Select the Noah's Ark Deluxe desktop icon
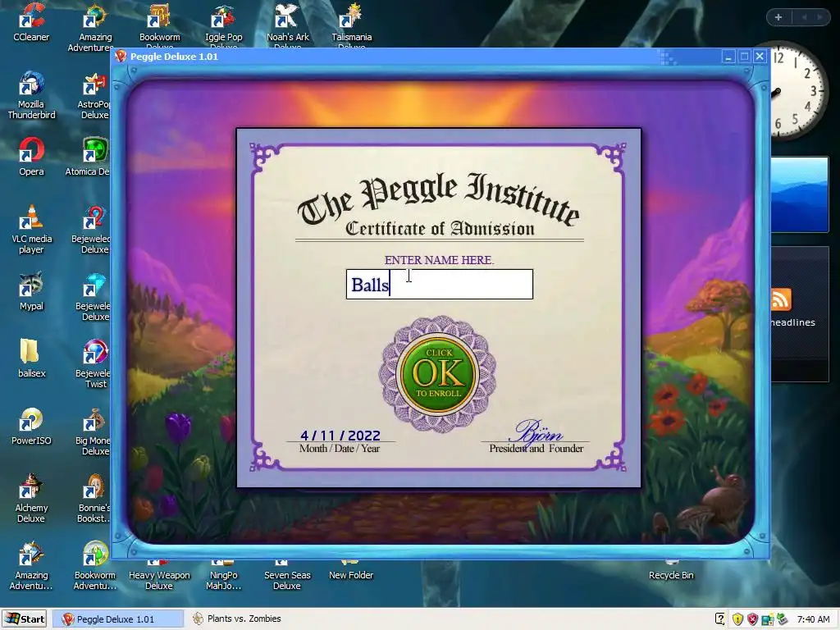This screenshot has height=630, width=840. pyautogui.click(x=288, y=25)
